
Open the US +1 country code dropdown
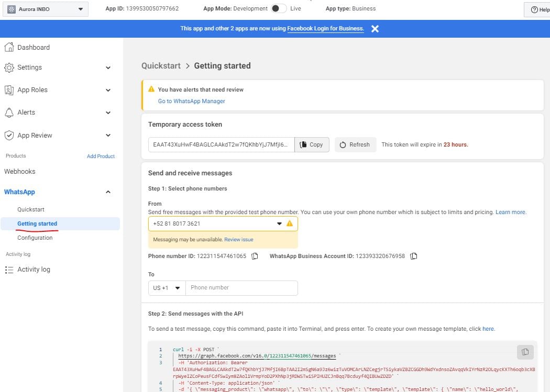click(x=167, y=288)
